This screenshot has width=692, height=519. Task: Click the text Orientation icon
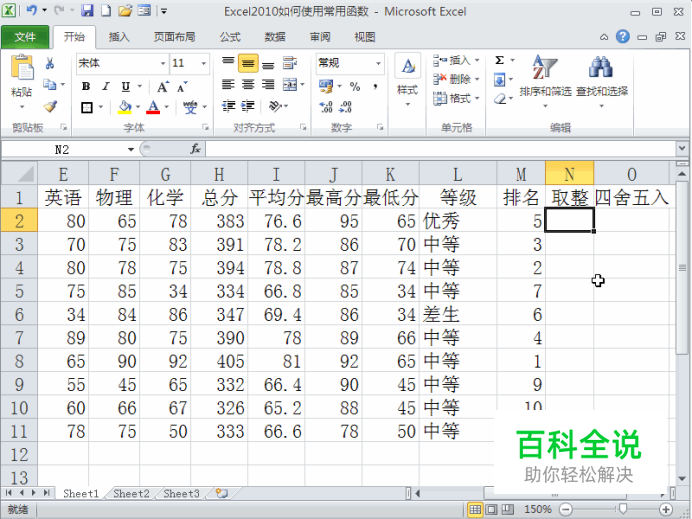(275, 106)
